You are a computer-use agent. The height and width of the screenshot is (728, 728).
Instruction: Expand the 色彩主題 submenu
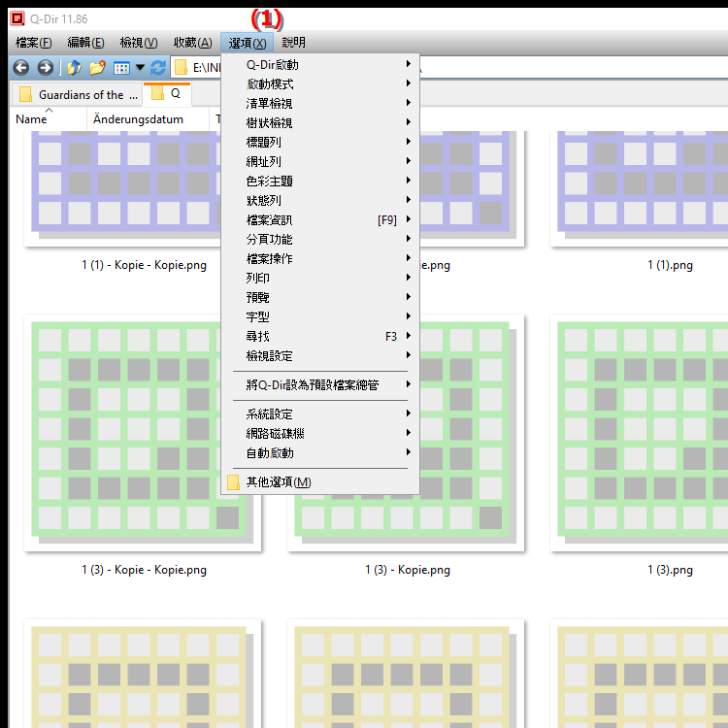point(320,182)
